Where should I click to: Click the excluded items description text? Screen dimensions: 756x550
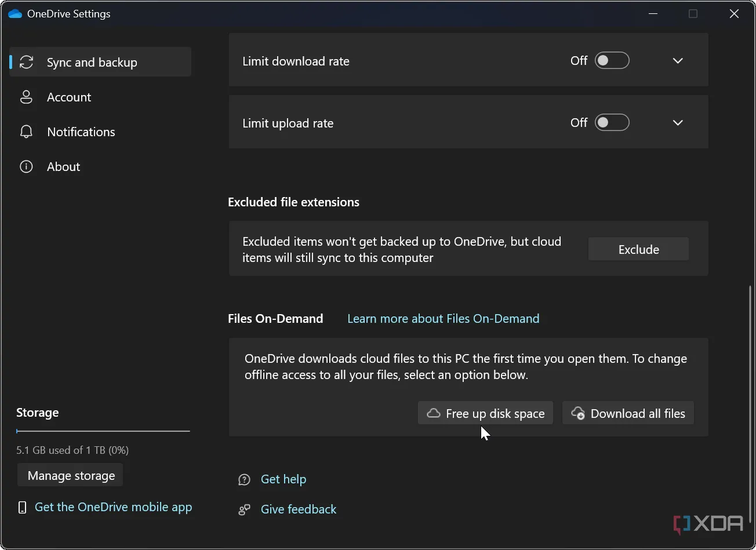click(402, 249)
